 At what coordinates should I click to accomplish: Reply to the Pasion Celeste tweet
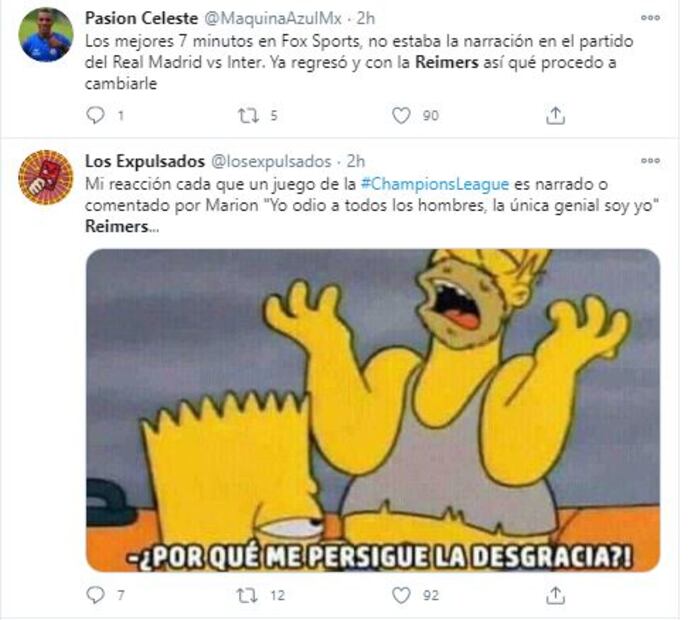point(95,116)
